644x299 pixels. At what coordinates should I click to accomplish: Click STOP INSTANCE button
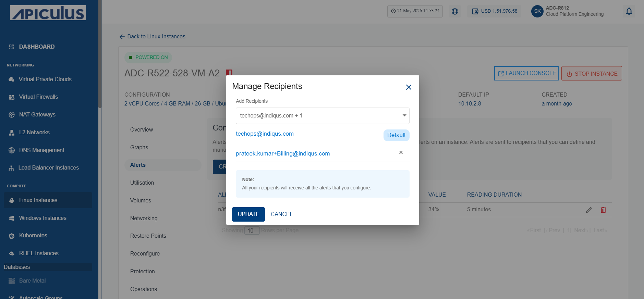[x=592, y=73]
